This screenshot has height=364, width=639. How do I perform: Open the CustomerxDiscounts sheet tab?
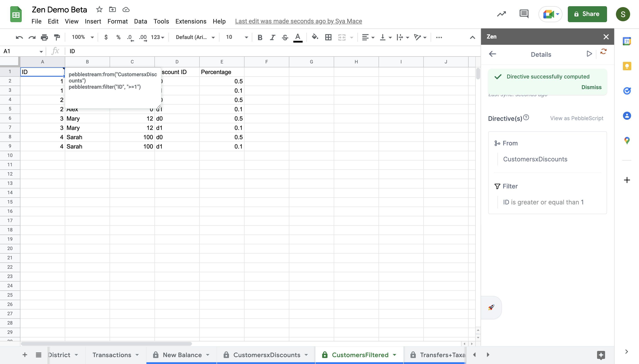click(x=267, y=355)
